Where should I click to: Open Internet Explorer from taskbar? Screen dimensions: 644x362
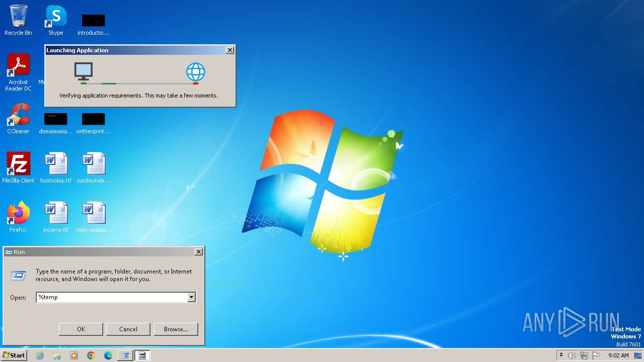coord(40,355)
